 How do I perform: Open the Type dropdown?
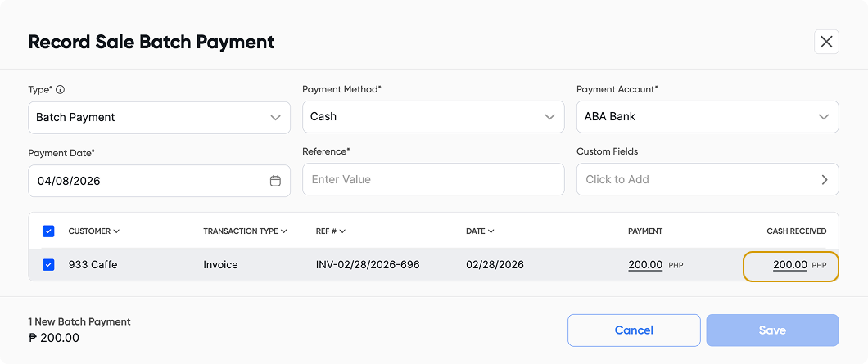tap(159, 117)
